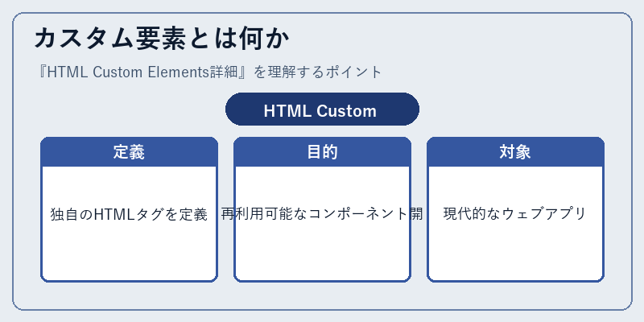644x322 pixels.
Task: Click the 対象 card header
Action: 515,152
